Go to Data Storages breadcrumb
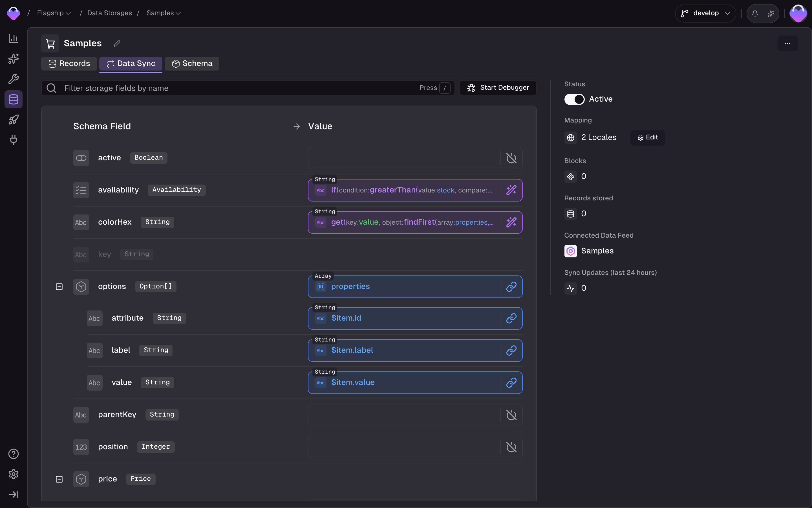 click(x=109, y=13)
